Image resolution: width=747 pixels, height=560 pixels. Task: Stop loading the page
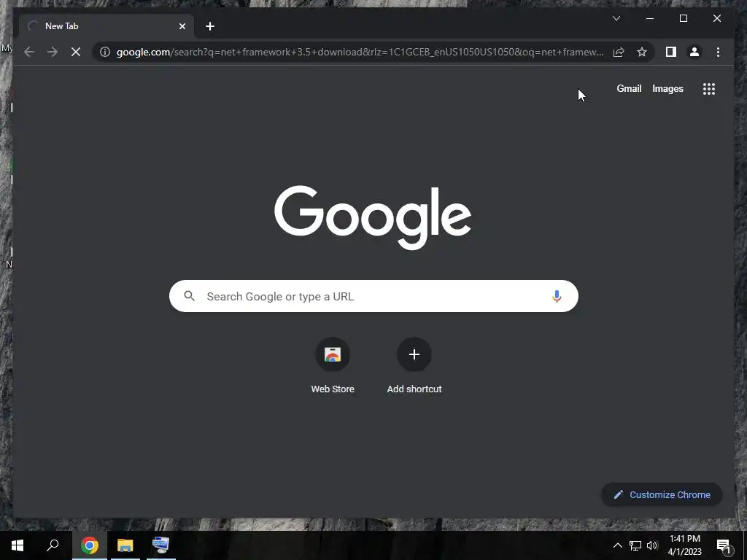(x=76, y=52)
